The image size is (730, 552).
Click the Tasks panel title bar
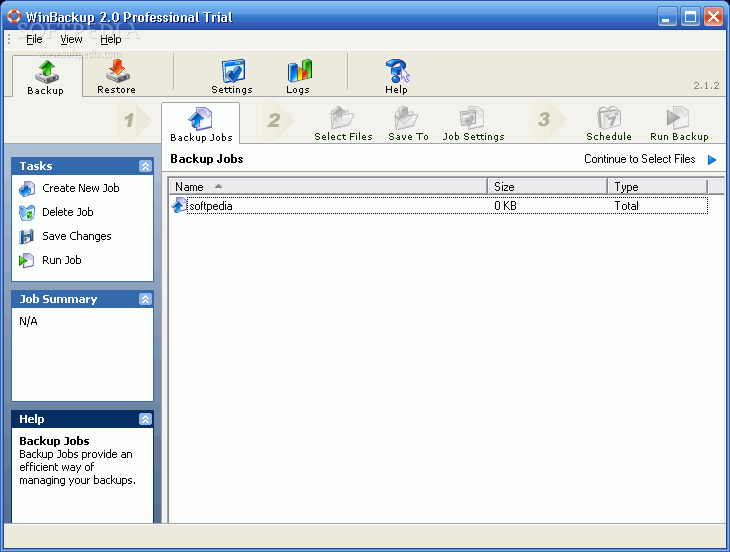tap(82, 166)
